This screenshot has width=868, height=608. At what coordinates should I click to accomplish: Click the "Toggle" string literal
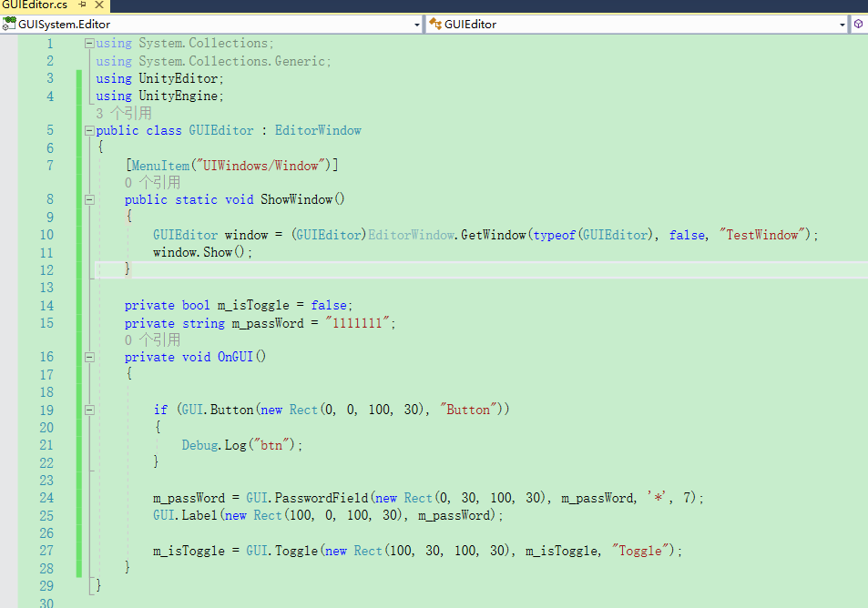click(x=640, y=551)
